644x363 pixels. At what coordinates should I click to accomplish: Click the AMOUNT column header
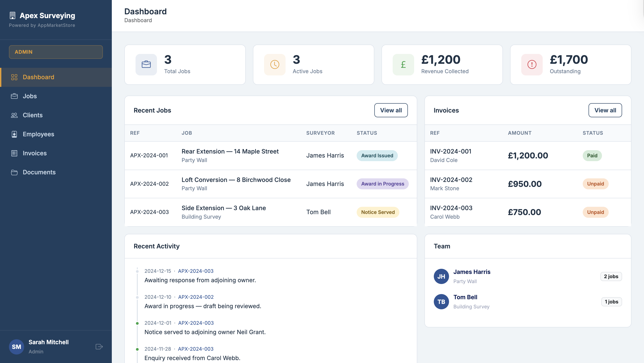519,133
